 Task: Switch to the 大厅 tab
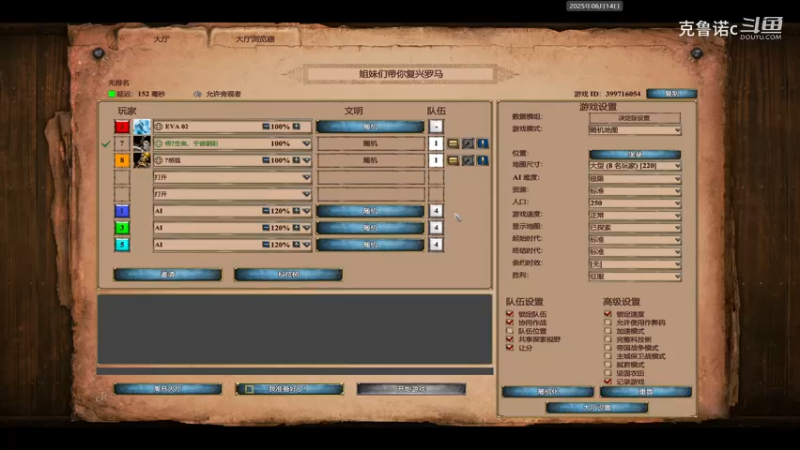click(x=162, y=39)
